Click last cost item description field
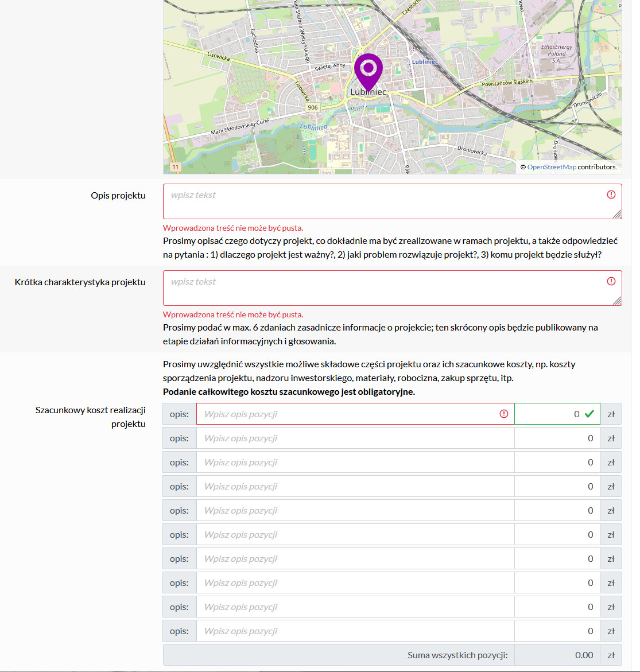 coord(355,631)
